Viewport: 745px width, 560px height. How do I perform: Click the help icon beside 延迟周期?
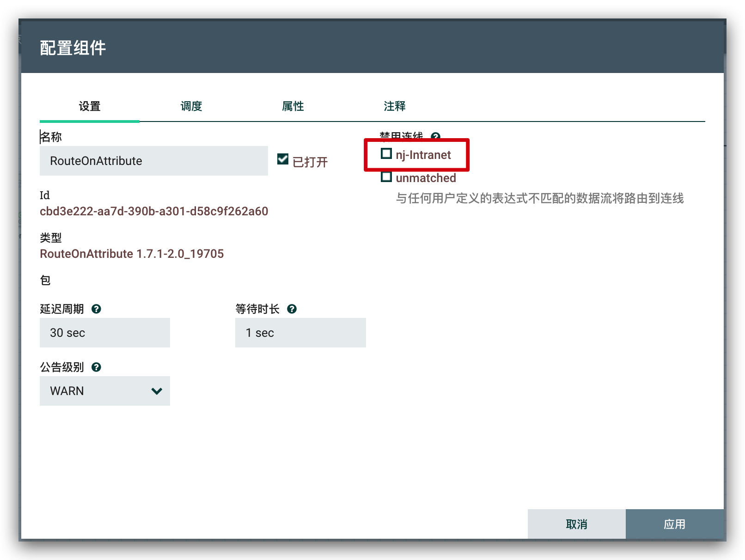96,309
